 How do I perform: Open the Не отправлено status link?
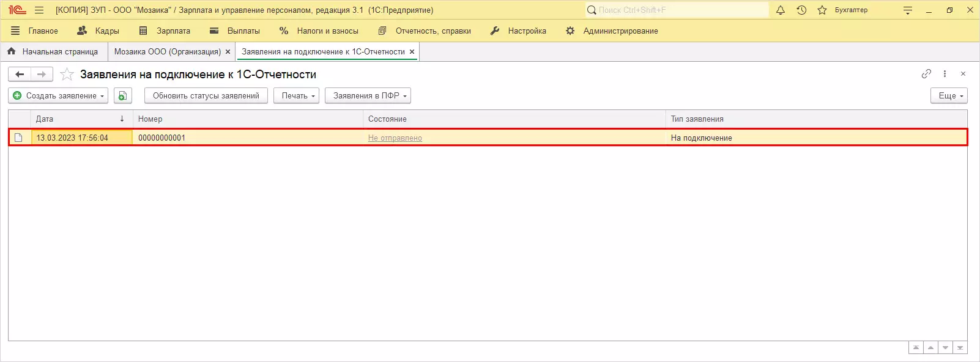(395, 138)
